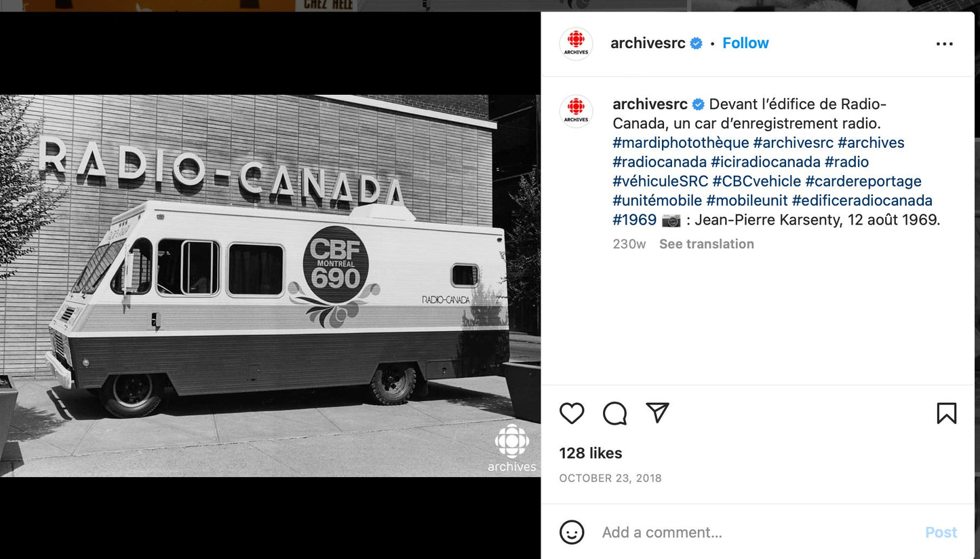Follow the archivesrc account
The image size is (980, 559).
745,43
